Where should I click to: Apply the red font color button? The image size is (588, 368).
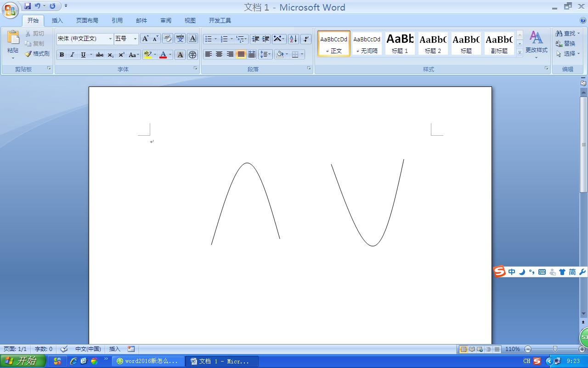click(x=163, y=55)
